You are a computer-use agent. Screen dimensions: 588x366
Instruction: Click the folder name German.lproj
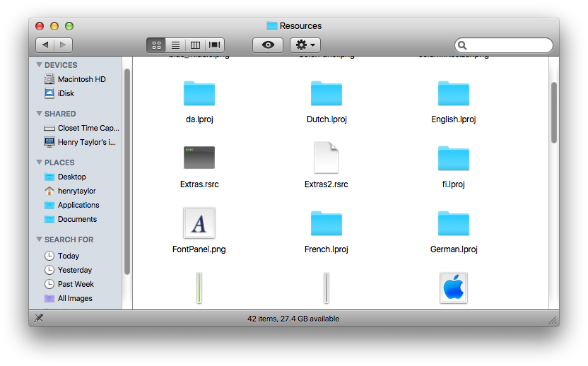pyautogui.click(x=454, y=249)
